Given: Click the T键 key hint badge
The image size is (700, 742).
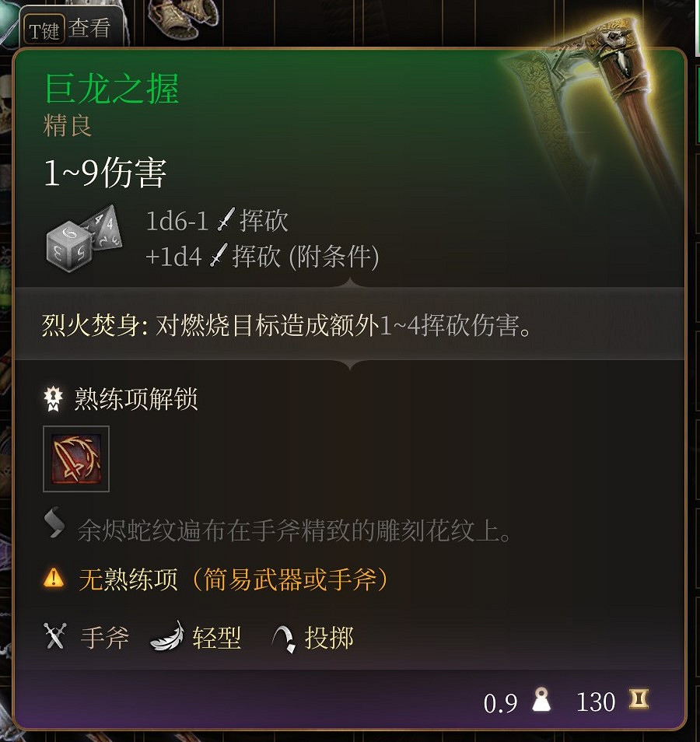Looking at the screenshot, I should pyautogui.click(x=44, y=30).
